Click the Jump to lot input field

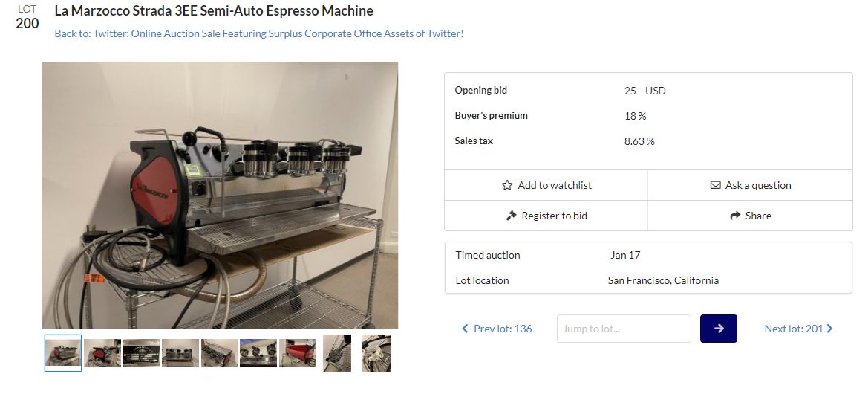[x=623, y=329]
